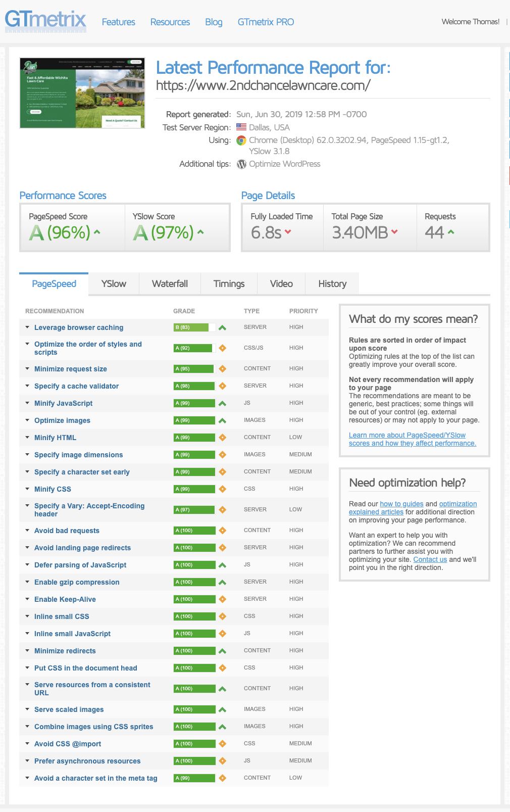Open 'Learn more about PageSpeed/YSlow scores' link

click(413, 439)
